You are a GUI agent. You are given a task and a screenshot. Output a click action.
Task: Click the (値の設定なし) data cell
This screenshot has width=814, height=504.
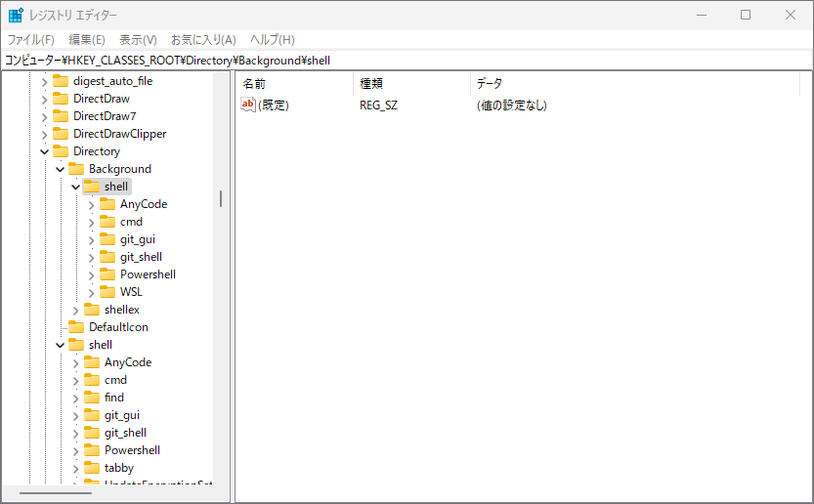(x=512, y=105)
